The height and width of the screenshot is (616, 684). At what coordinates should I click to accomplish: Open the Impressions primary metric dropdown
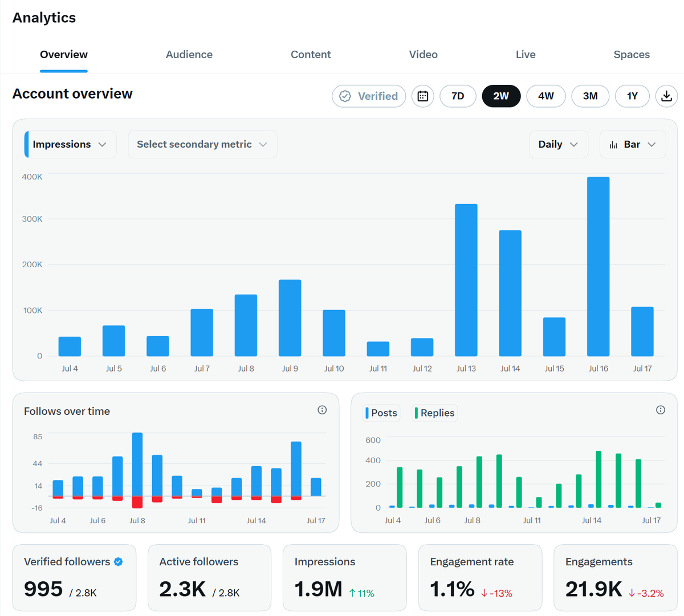[x=70, y=144]
